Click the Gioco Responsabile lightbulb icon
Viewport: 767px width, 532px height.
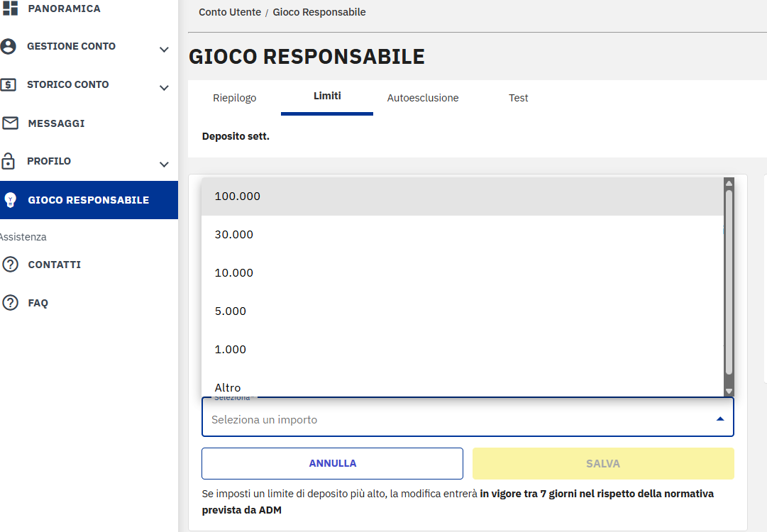pyautogui.click(x=10, y=199)
